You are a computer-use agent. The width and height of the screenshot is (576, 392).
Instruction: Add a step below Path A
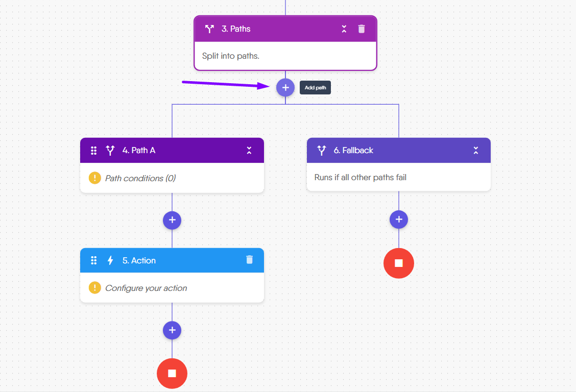point(172,220)
